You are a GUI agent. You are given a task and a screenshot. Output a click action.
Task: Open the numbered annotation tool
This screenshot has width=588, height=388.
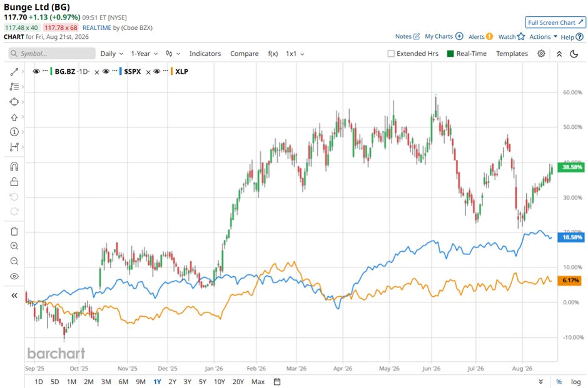[x=14, y=132]
